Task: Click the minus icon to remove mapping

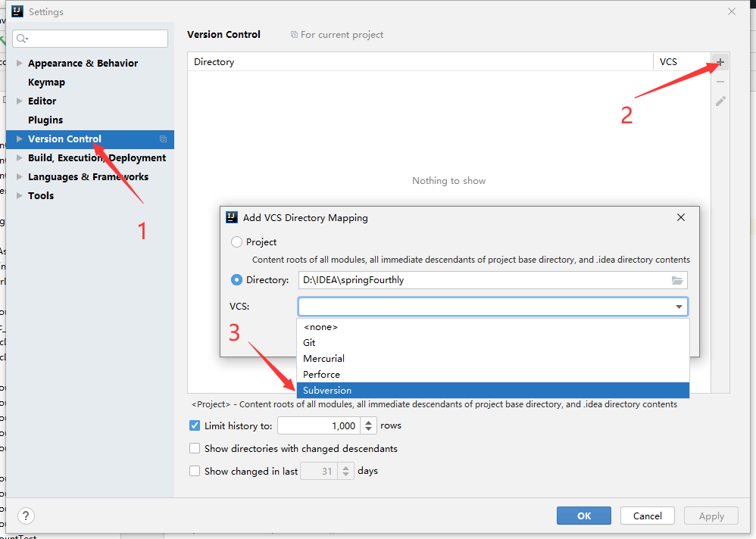Action: coord(720,82)
